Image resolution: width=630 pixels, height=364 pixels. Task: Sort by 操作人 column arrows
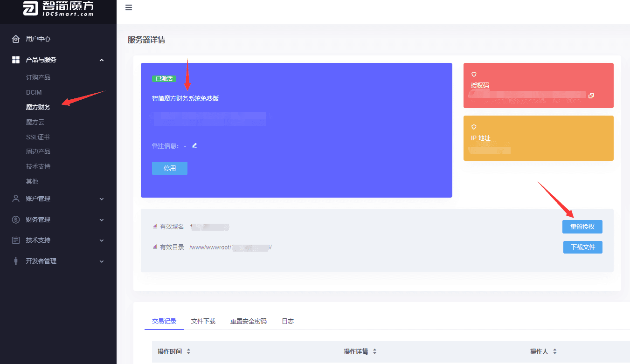(554, 351)
